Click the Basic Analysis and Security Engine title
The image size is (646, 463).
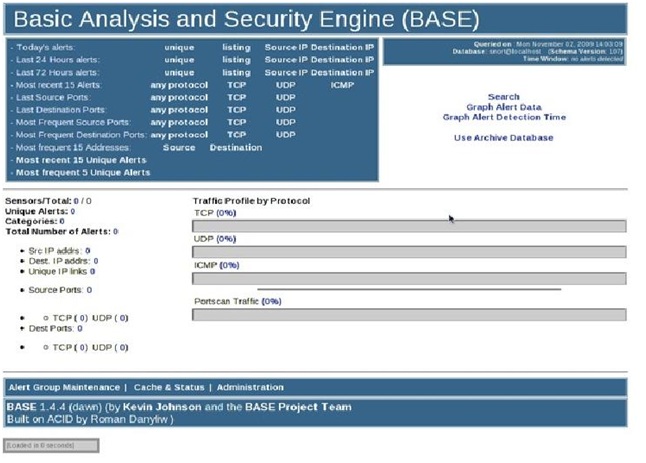[246, 19]
